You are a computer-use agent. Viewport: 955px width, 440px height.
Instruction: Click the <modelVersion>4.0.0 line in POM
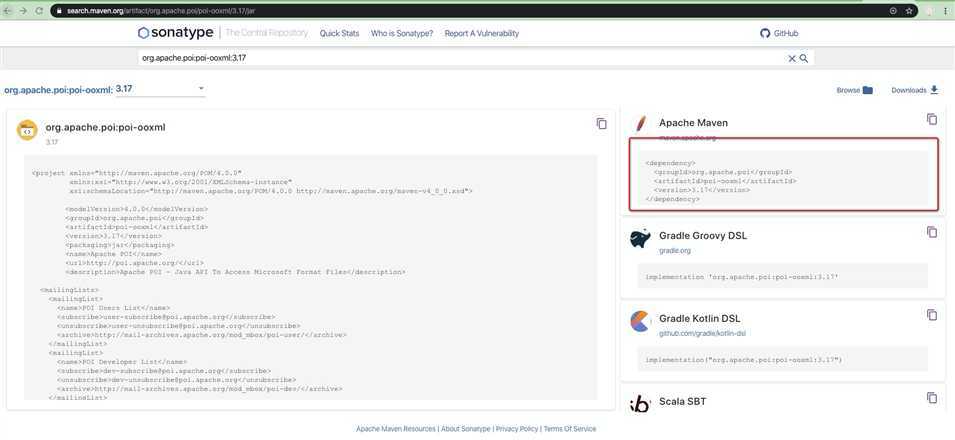(136, 208)
